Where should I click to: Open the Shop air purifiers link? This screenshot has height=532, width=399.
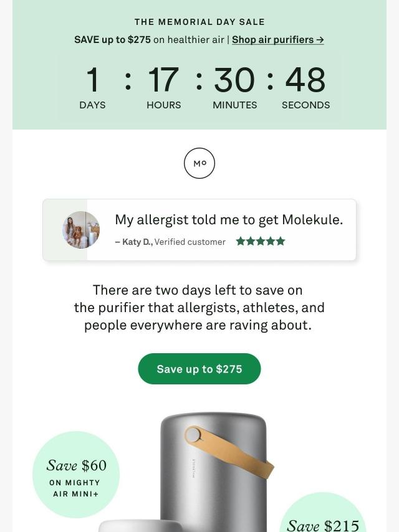(278, 40)
